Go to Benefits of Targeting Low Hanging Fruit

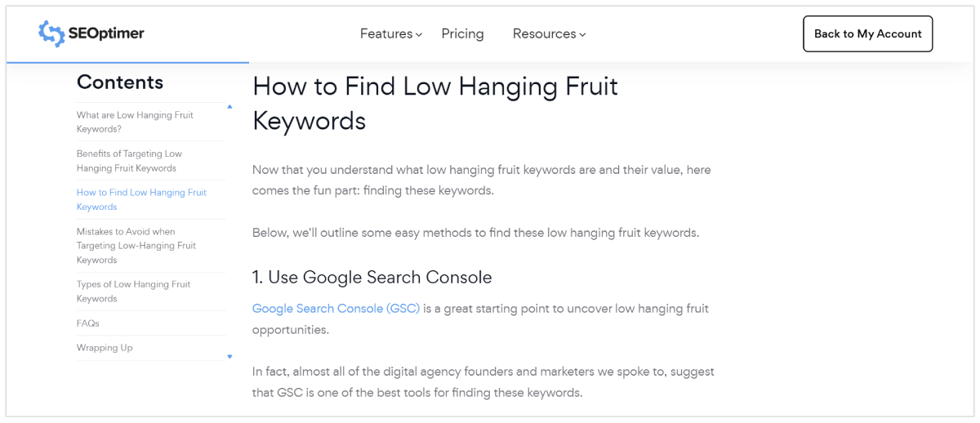coord(129,161)
